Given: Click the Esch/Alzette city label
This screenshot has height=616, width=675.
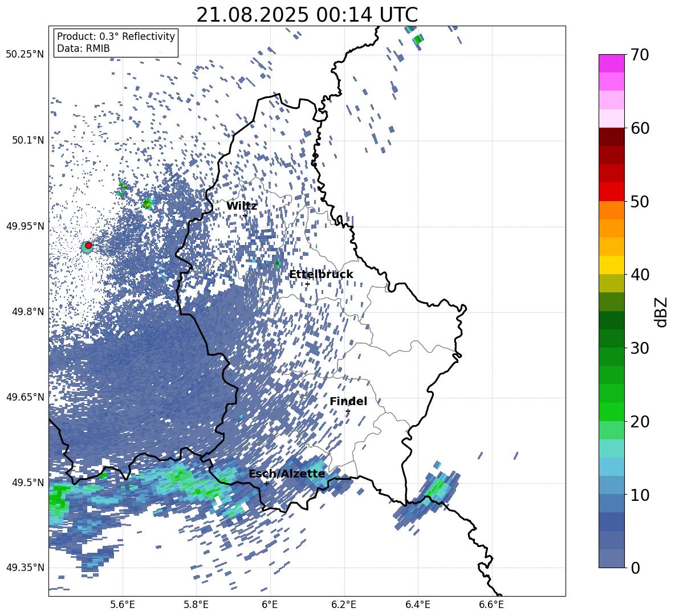Looking at the screenshot, I should 287,474.
